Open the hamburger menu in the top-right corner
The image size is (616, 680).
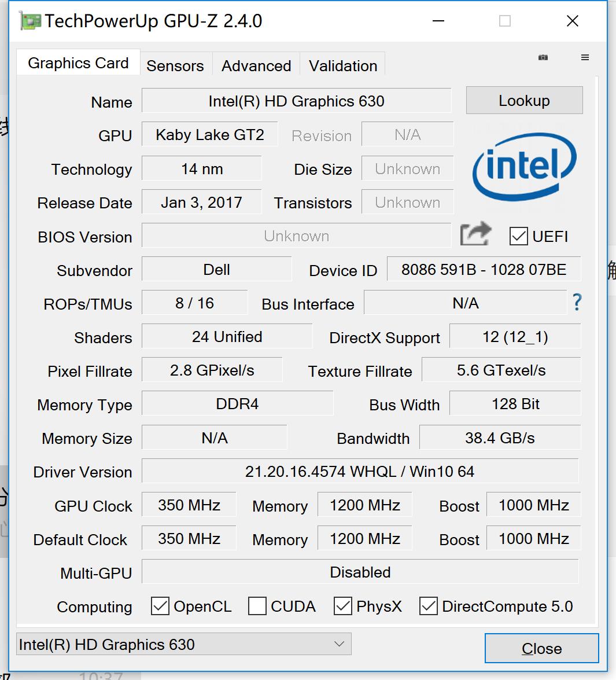pos(585,58)
